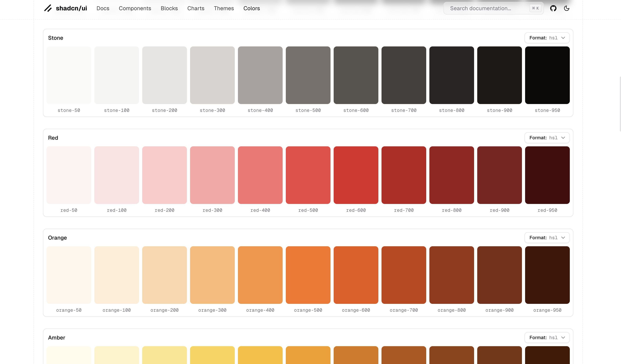The height and width of the screenshot is (364, 621).
Task: Open the Components navigation link
Action: [x=135, y=8]
